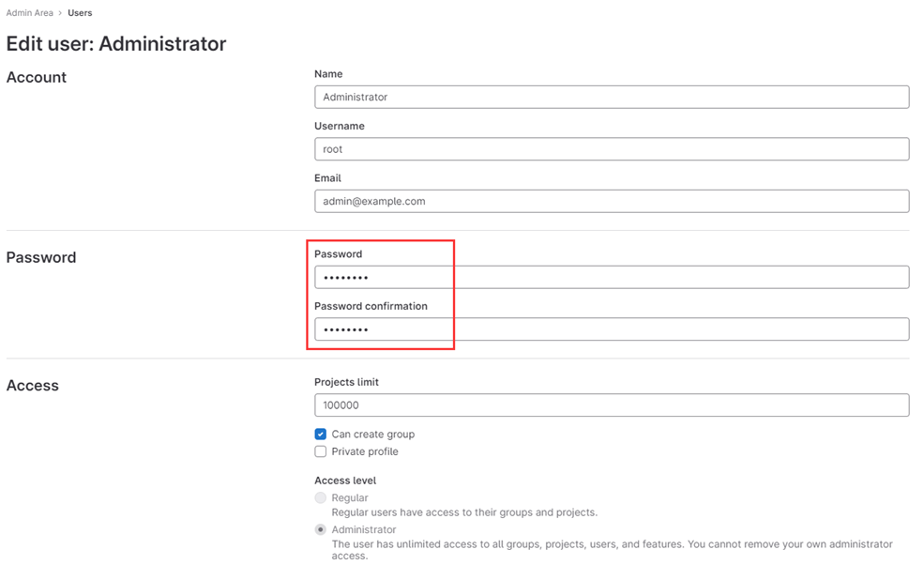The height and width of the screenshot is (565, 924).
Task: Click the Email label
Action: (x=327, y=178)
